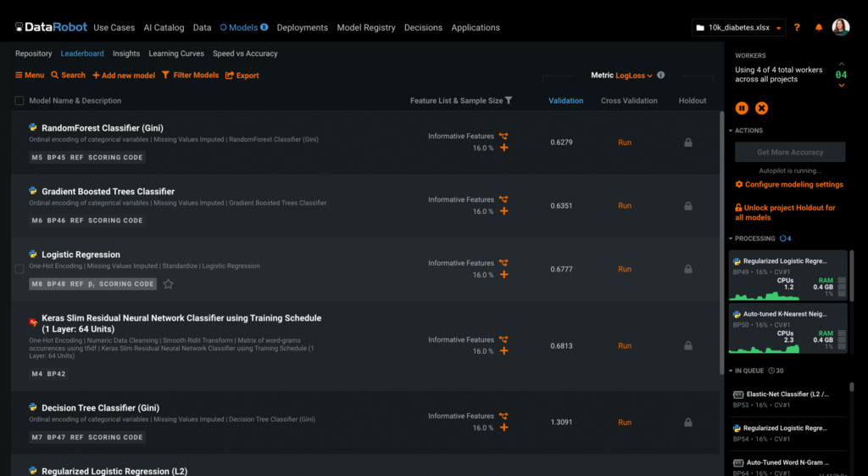This screenshot has height=476, width=868.
Task: Open the Deployments page
Action: coord(303,27)
